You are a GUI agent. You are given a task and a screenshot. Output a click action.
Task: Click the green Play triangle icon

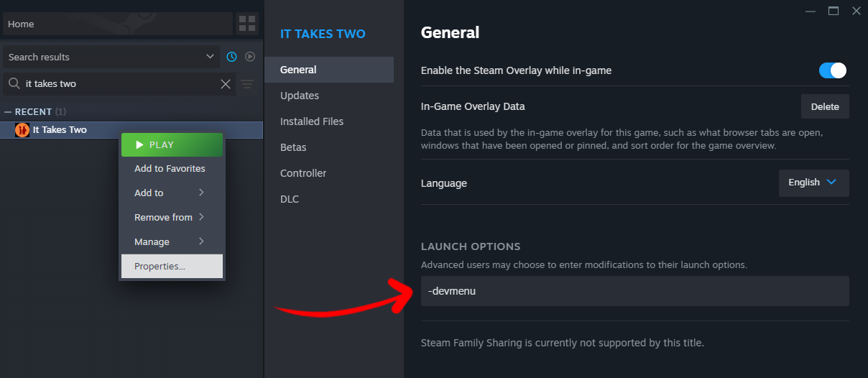pos(139,144)
